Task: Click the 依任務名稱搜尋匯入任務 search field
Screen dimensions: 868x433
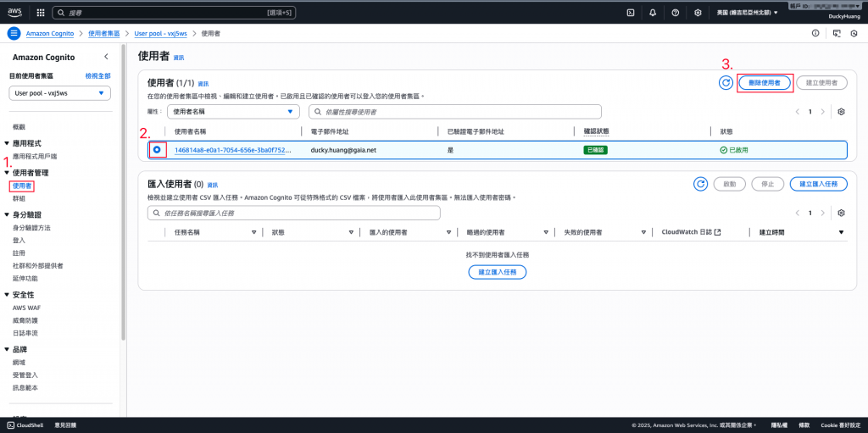Action: click(x=294, y=214)
